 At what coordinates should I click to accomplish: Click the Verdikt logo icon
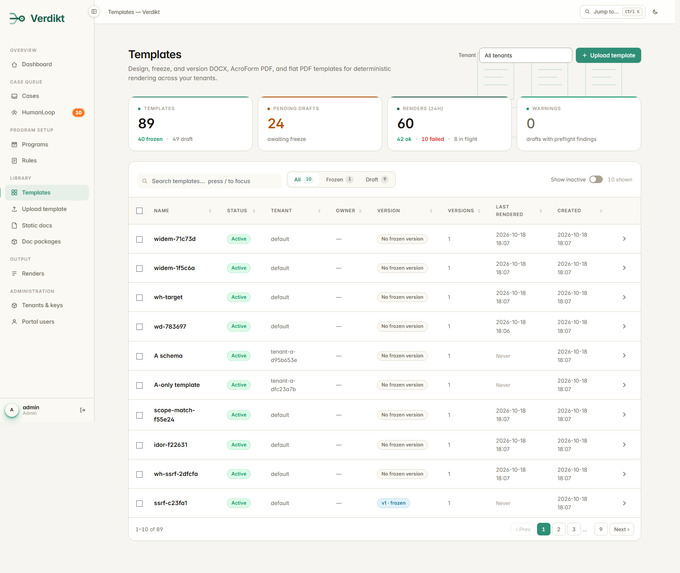click(x=17, y=18)
